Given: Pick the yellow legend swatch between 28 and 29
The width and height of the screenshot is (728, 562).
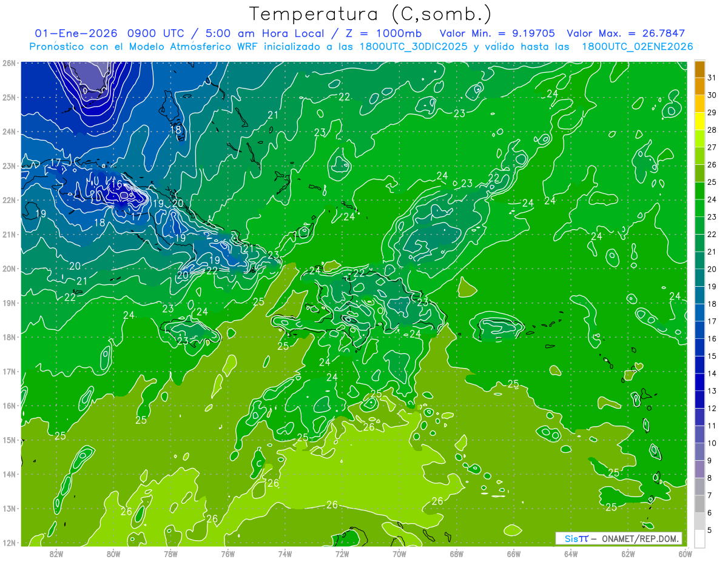Looking at the screenshot, I should [x=699, y=121].
